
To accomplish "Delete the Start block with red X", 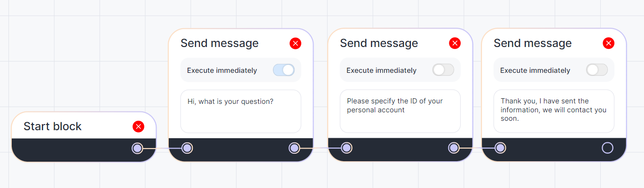I will click(138, 126).
